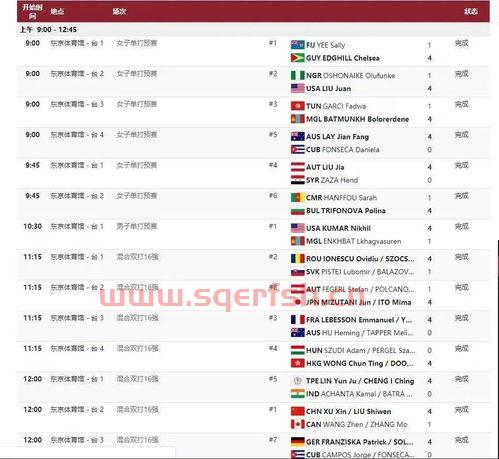
Task: Open BUL TRIFONOVA Polina player link
Action: (346, 211)
